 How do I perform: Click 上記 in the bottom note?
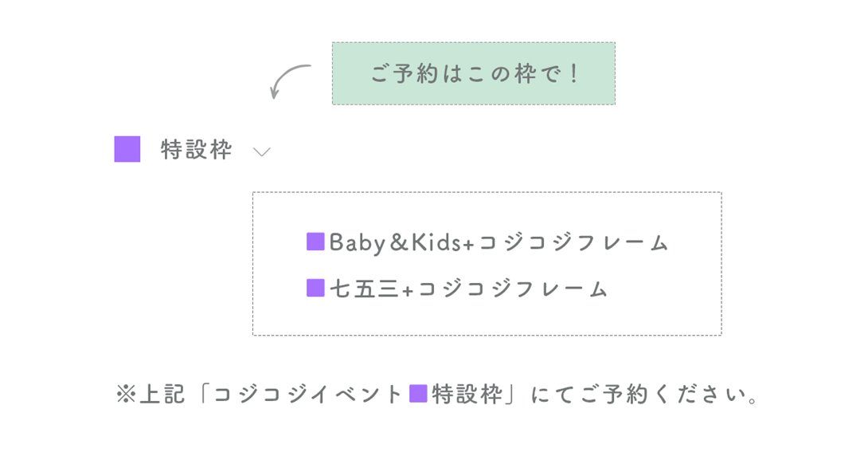coord(163,395)
